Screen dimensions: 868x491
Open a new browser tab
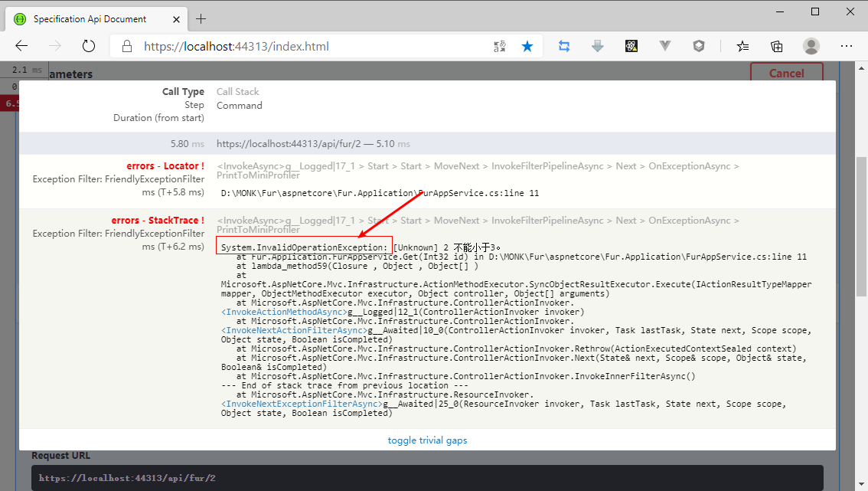201,18
